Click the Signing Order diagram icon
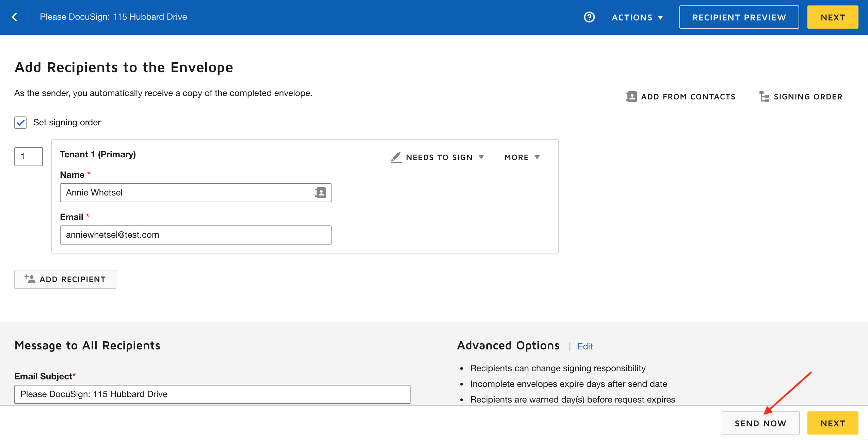This screenshot has height=440, width=868. 764,97
